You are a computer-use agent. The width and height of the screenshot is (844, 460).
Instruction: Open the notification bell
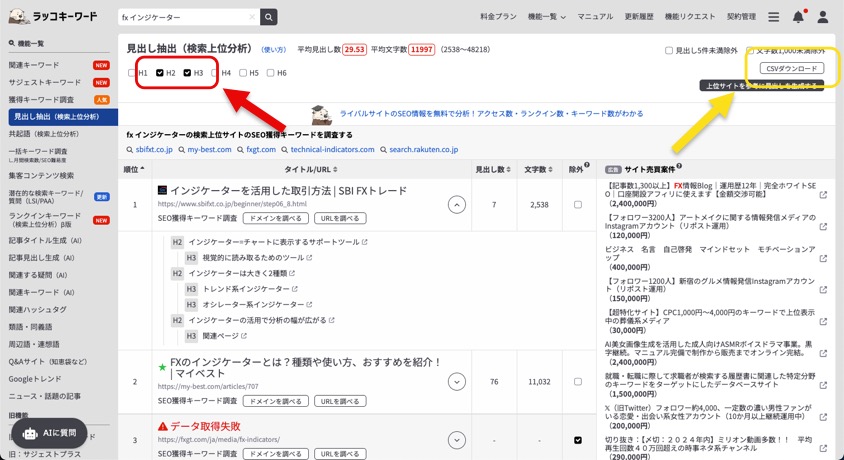coord(798,17)
